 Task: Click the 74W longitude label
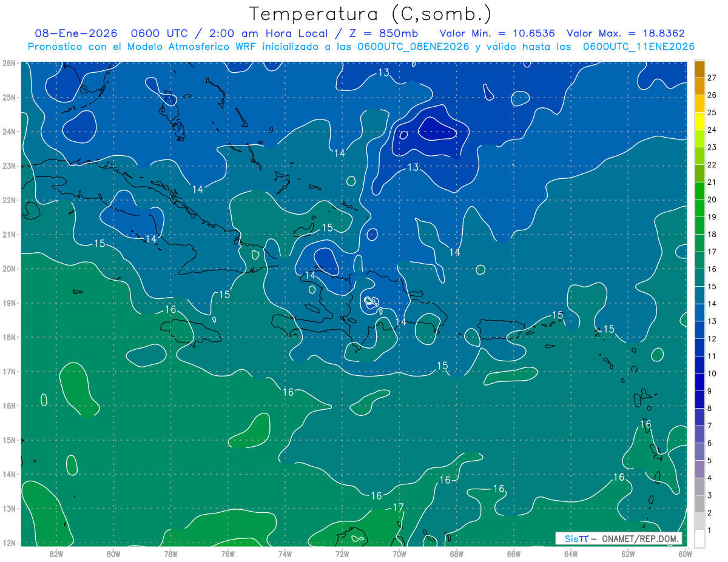point(285,554)
